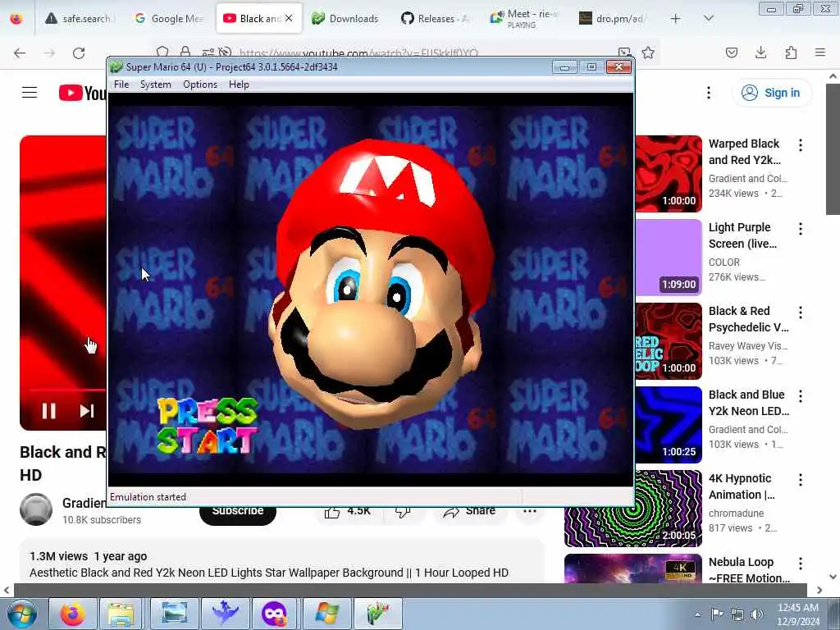Reload the current page

(x=79, y=52)
